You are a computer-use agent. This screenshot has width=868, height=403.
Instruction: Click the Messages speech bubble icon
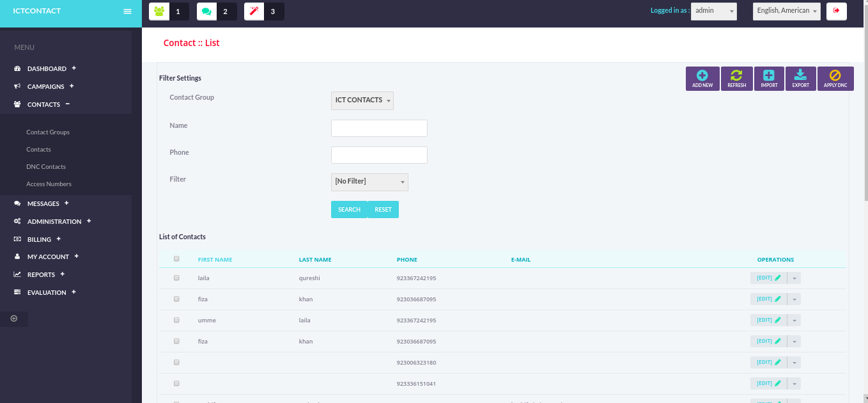(17, 203)
